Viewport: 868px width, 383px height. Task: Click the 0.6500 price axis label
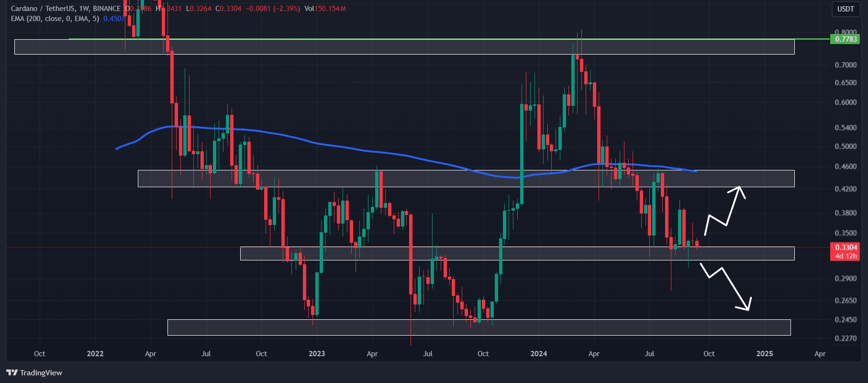pos(846,82)
